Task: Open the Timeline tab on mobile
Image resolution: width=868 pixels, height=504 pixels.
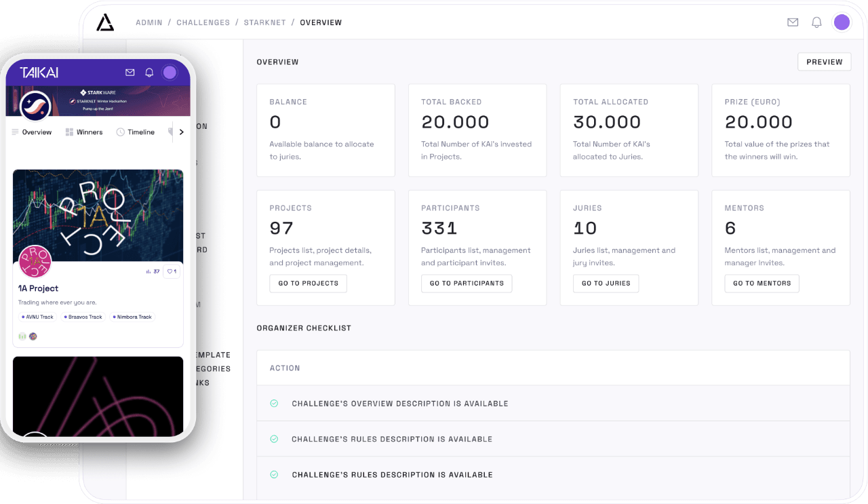Action: point(136,132)
